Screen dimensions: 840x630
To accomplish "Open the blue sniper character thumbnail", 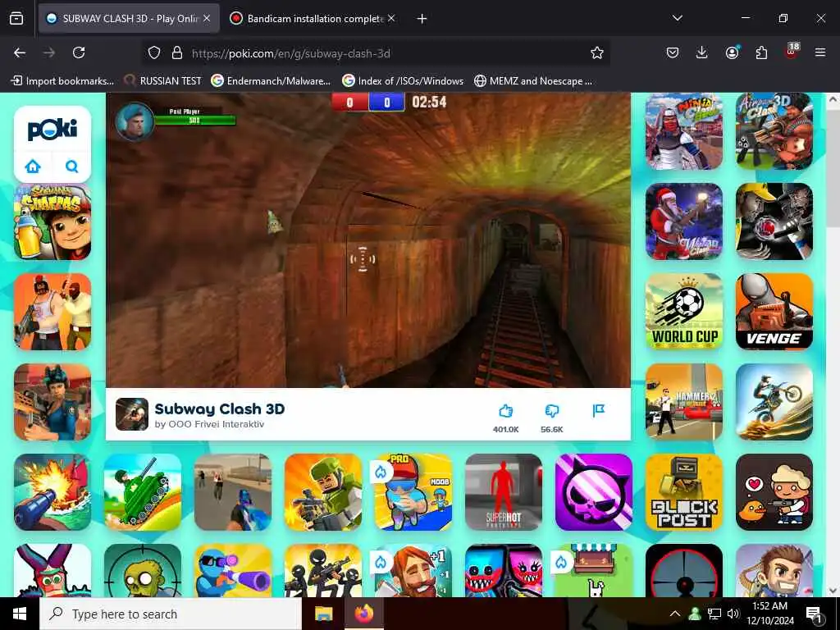I will point(233,571).
